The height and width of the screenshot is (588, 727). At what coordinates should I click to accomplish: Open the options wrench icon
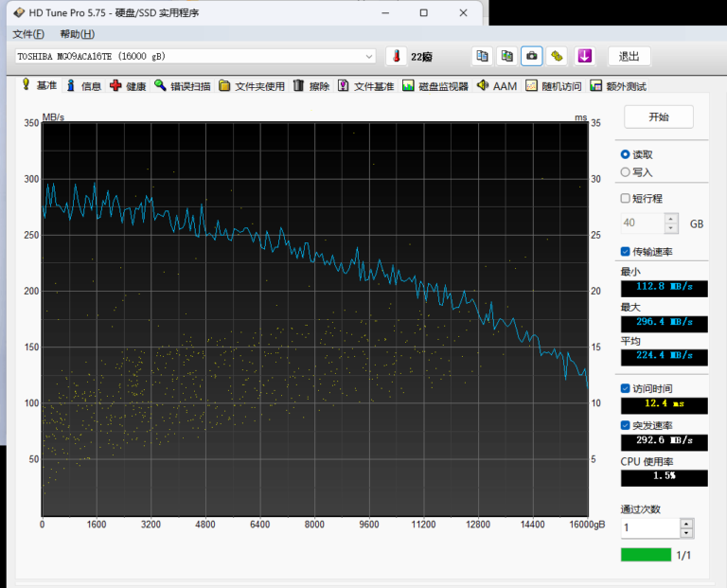(558, 56)
